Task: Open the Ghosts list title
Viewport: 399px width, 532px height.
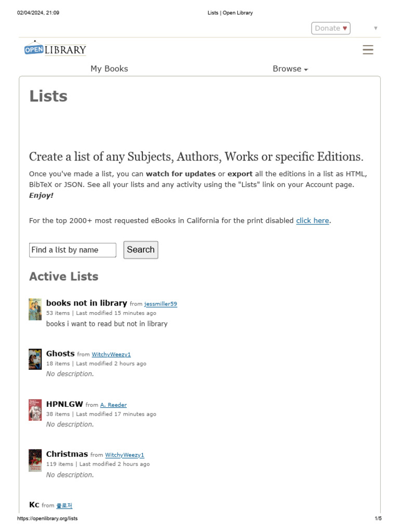Action: (60, 354)
